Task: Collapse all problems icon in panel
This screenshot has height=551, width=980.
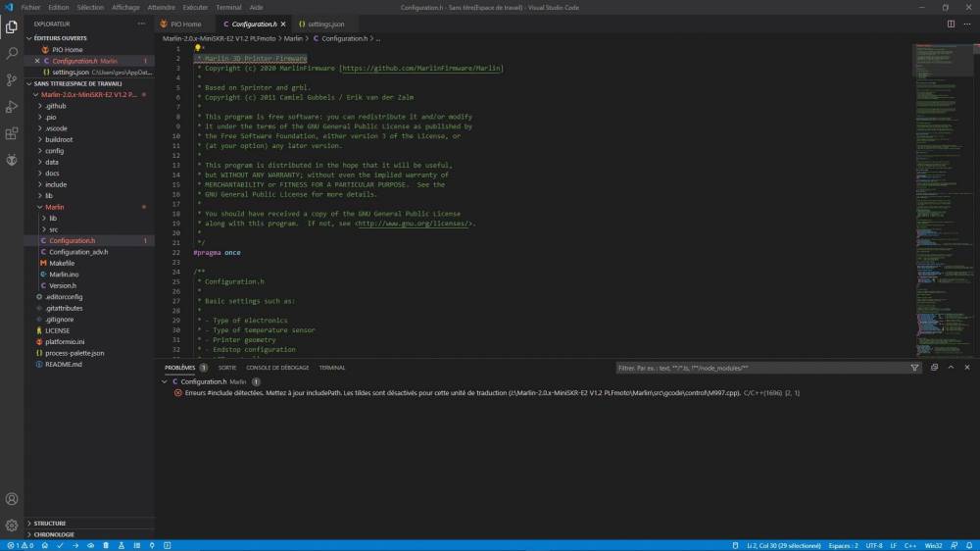Action: click(934, 368)
